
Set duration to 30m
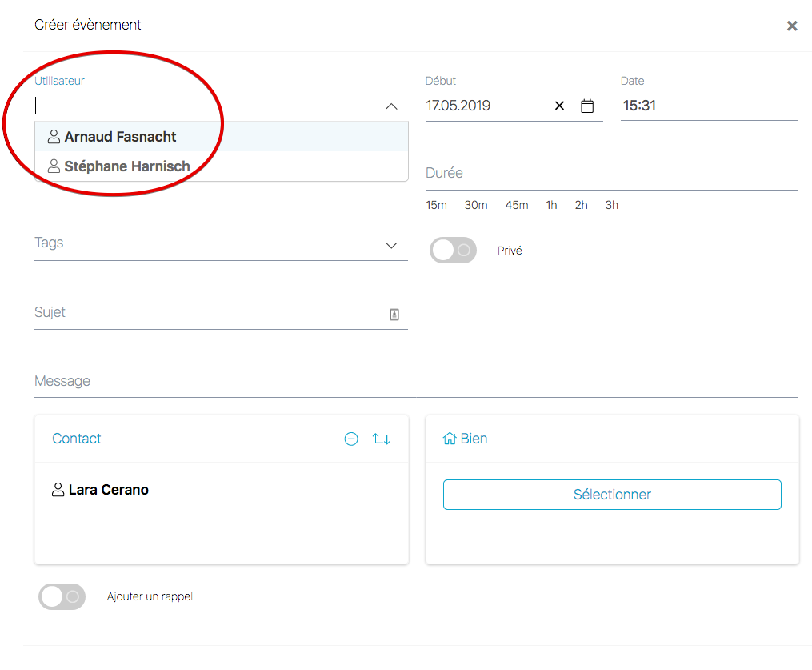click(x=476, y=205)
